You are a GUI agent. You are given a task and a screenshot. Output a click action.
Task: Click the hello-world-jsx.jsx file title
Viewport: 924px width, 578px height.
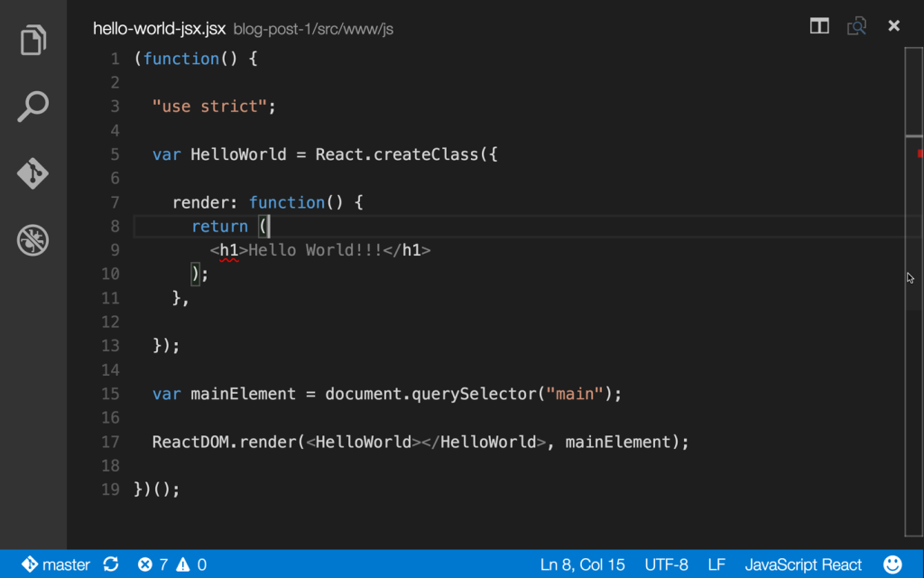(x=159, y=28)
